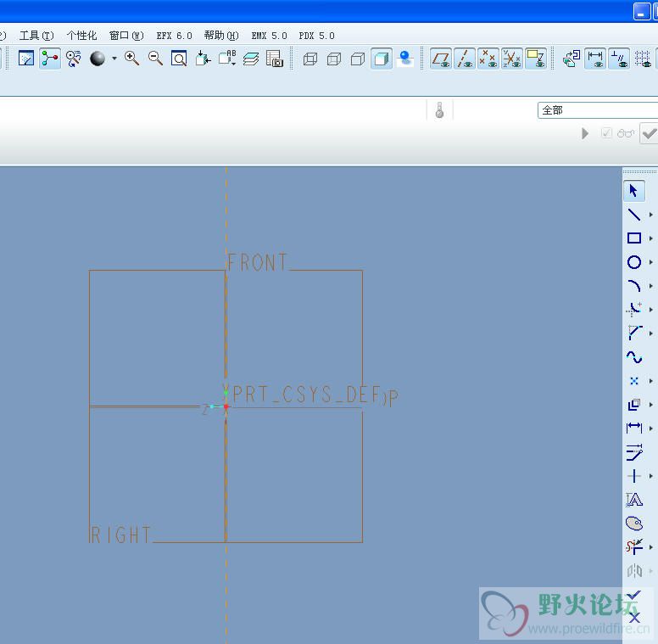658x644 pixels.
Task: Select the Line sketch tool
Action: (x=633, y=215)
